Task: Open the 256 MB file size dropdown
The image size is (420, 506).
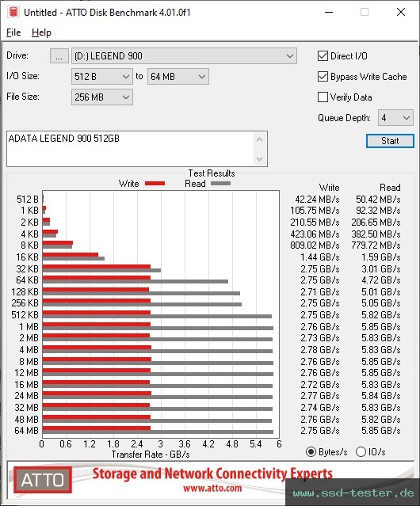Action: coord(102,97)
